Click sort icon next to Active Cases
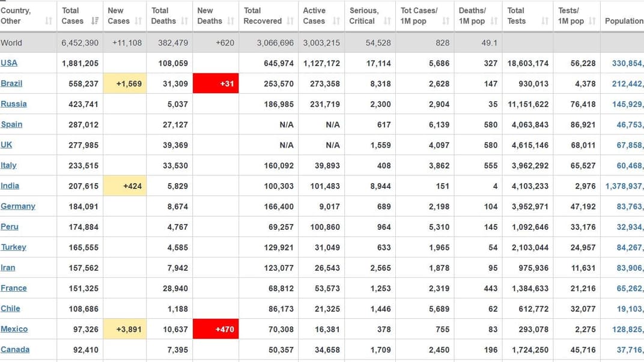 pos(336,21)
